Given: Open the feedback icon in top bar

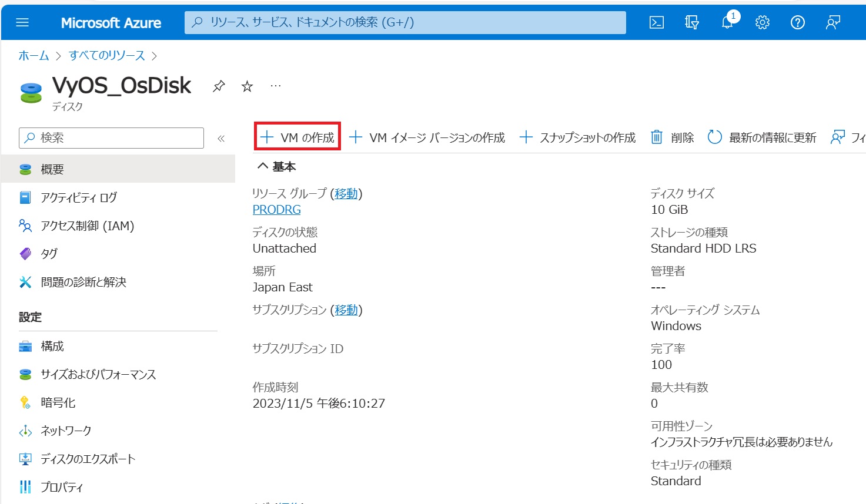Looking at the screenshot, I should coord(833,22).
